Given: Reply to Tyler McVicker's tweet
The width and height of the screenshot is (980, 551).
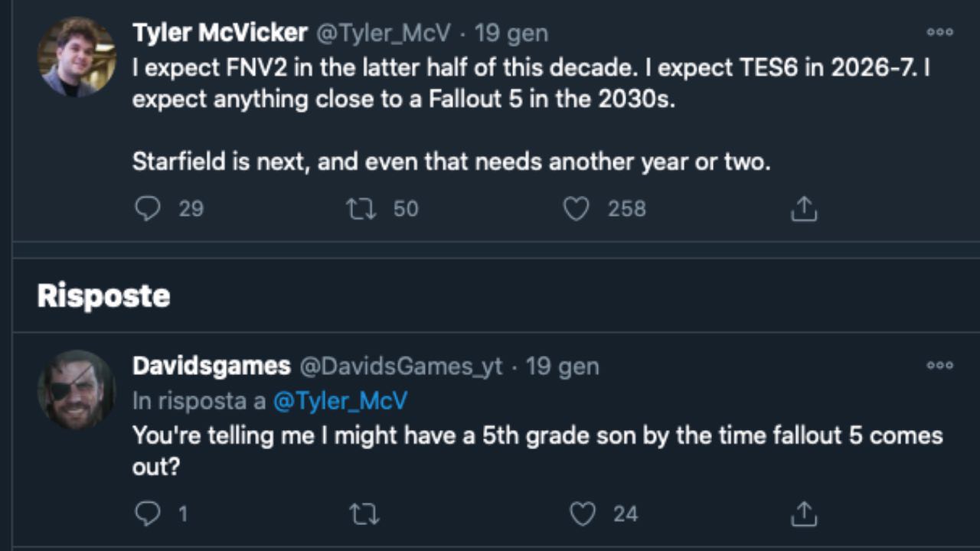Looking at the screenshot, I should [147, 209].
